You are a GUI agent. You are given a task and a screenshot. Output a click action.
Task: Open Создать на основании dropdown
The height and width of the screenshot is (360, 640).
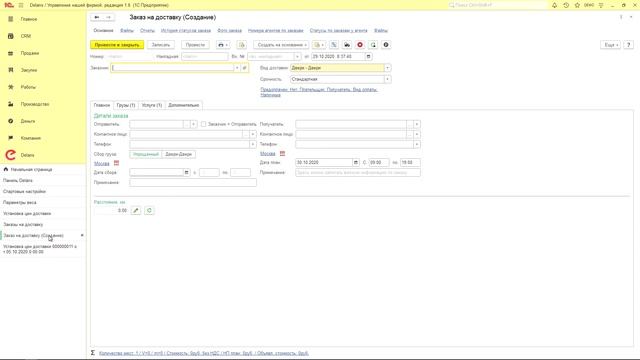pos(281,45)
